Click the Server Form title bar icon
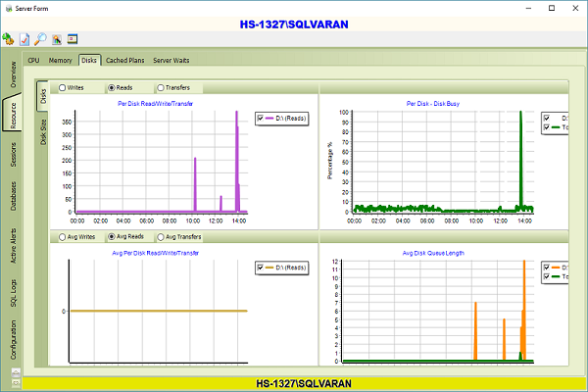This screenshot has height=392, width=588. point(9,8)
